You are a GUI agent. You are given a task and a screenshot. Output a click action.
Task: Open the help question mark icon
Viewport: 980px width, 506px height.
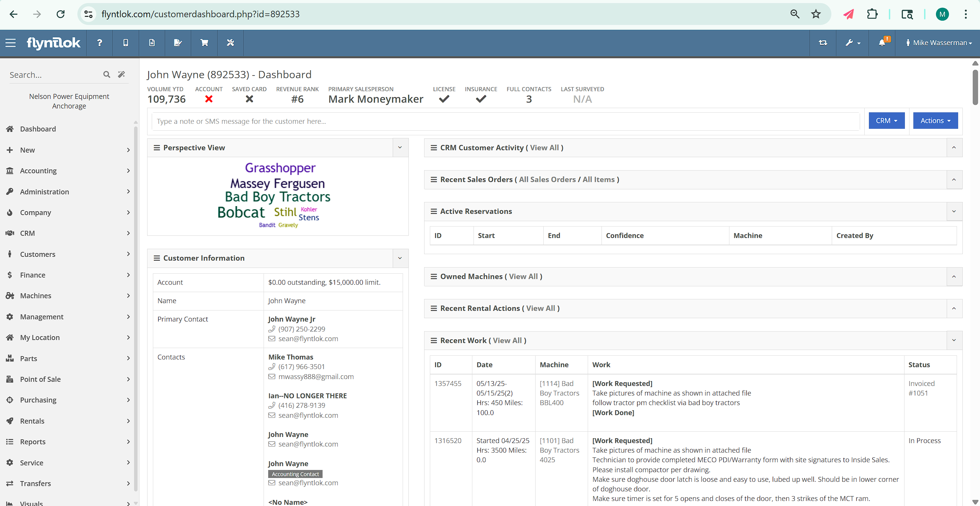(100, 43)
